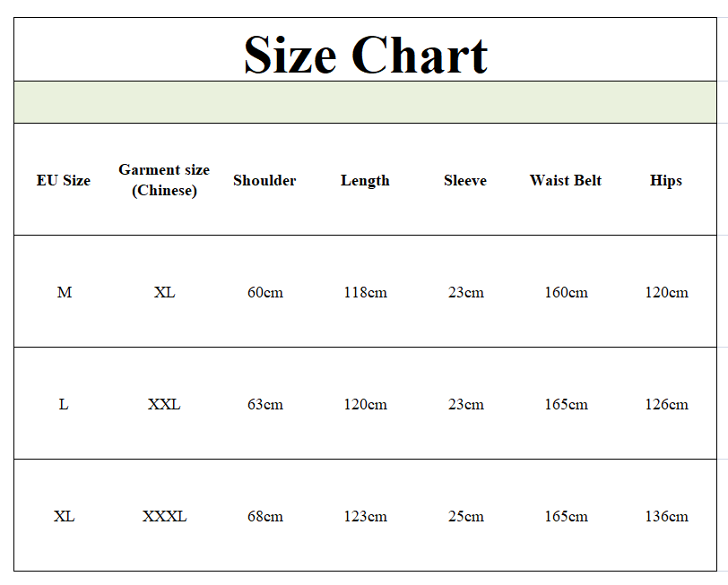Click the Size Chart title cell
This screenshot has width=728, height=585.
366,49
